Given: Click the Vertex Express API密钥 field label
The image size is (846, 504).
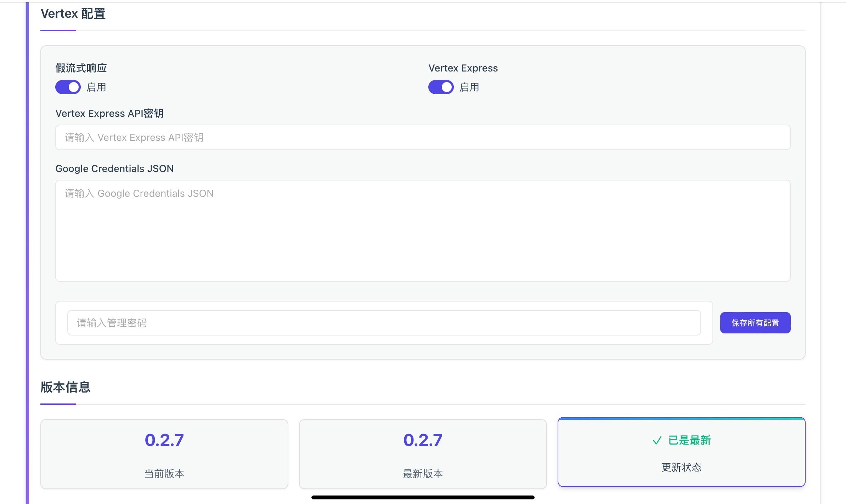Looking at the screenshot, I should click(x=109, y=113).
